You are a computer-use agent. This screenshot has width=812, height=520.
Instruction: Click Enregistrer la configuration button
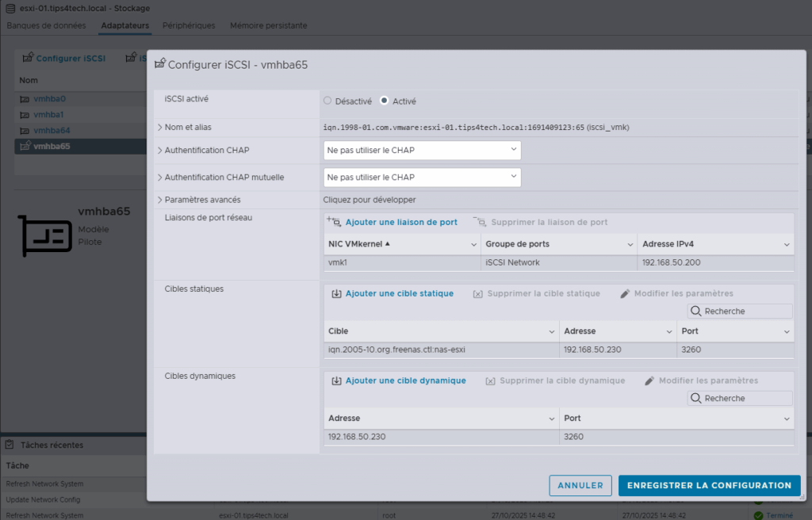click(709, 485)
